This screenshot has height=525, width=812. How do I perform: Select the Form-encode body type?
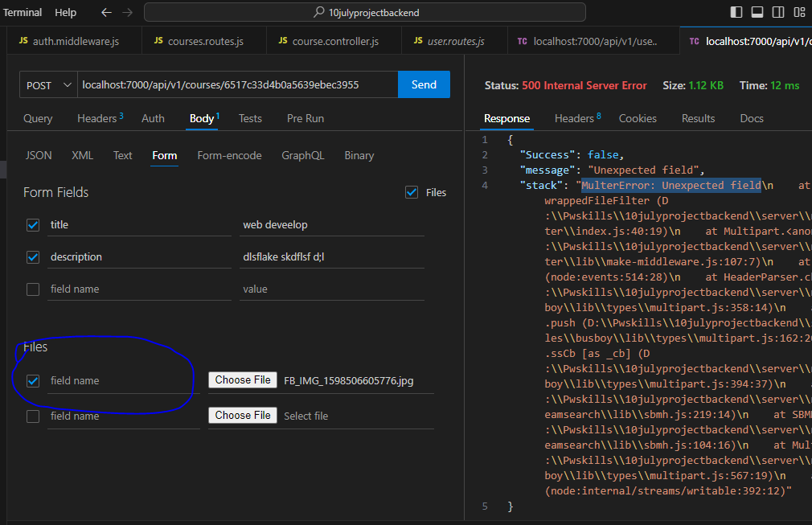229,155
